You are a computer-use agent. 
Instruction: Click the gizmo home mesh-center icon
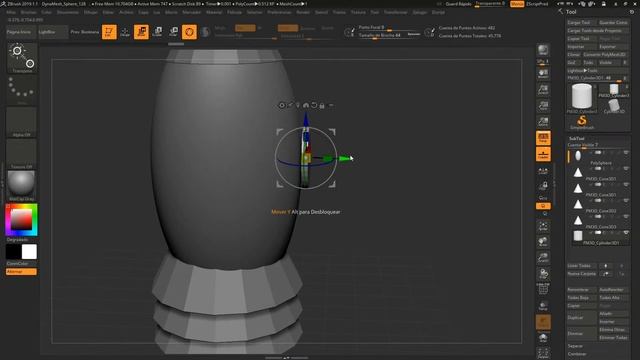306,105
